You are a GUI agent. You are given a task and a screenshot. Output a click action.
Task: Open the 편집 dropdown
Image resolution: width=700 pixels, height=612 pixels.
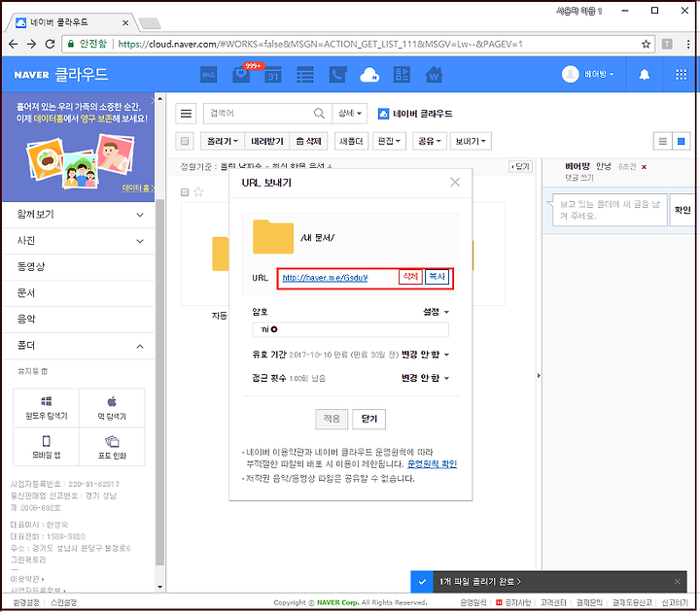tap(389, 141)
